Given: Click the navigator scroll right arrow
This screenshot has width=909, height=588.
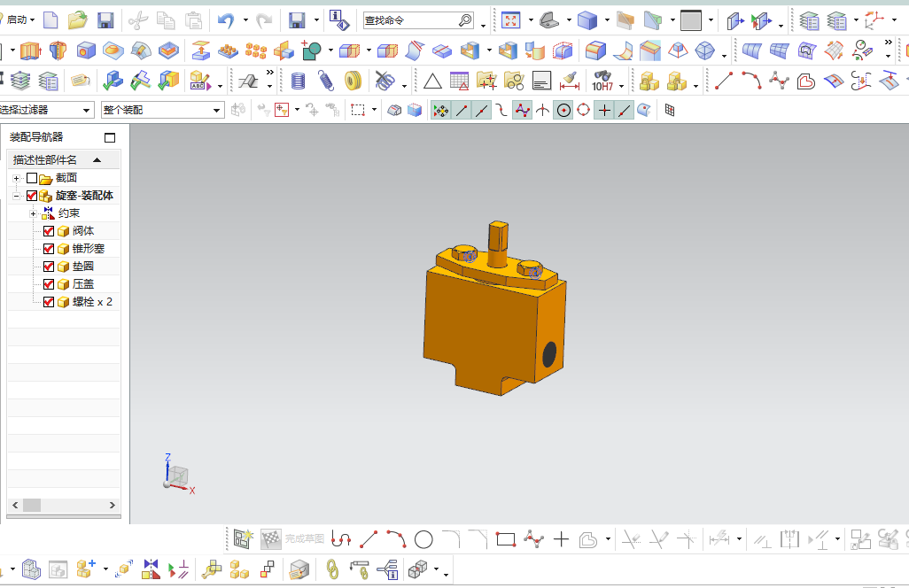Looking at the screenshot, I should [113, 505].
